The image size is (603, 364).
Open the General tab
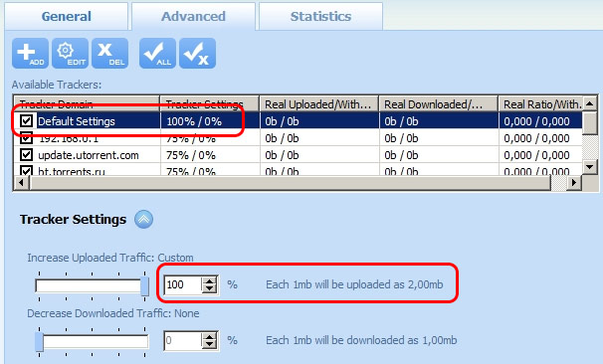66,17
